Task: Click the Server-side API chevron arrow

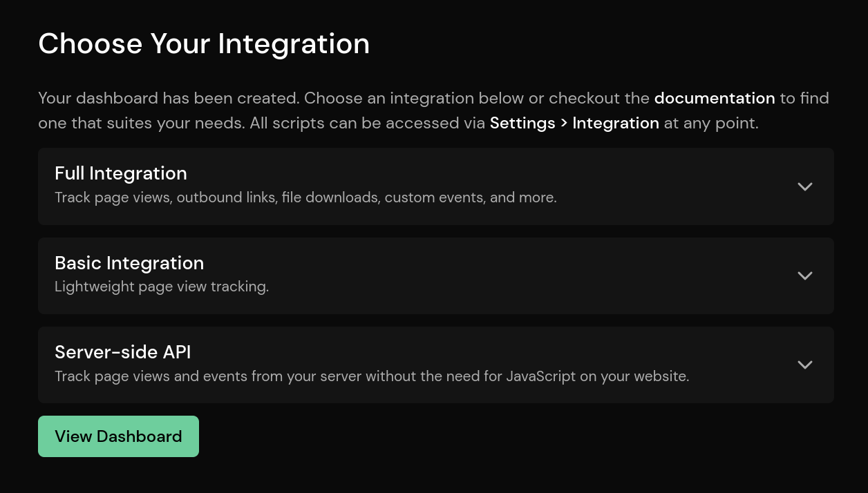Action: click(804, 365)
